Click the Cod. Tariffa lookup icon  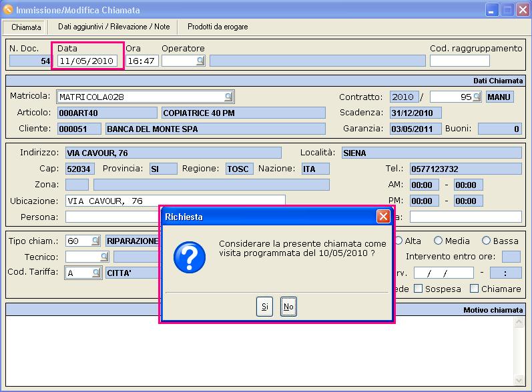(x=95, y=273)
